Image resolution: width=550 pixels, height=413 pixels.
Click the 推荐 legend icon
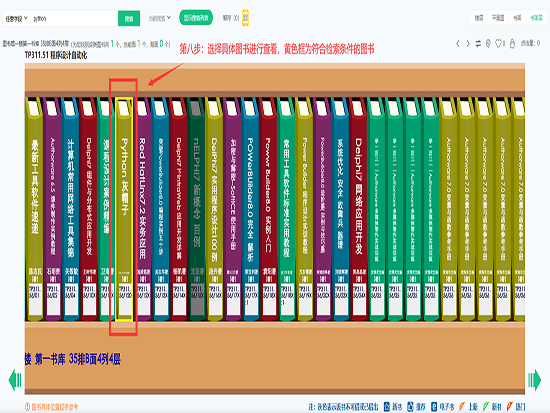pos(410,407)
